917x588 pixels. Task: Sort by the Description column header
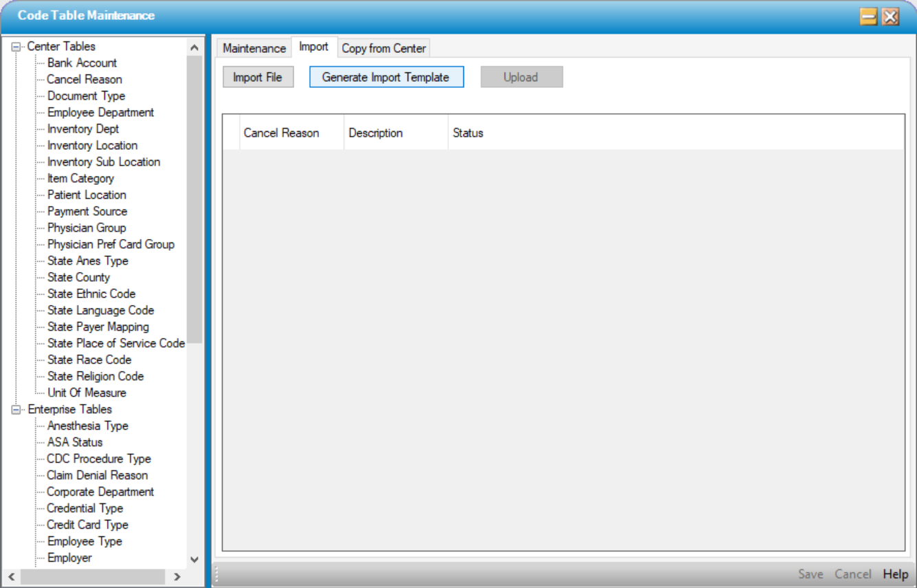[x=375, y=133]
